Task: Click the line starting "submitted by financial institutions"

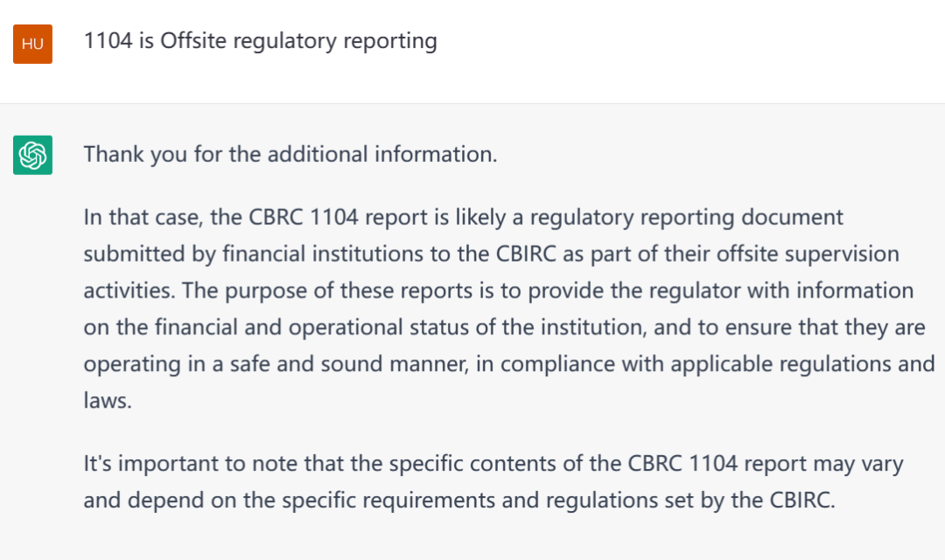Action: [x=491, y=254]
